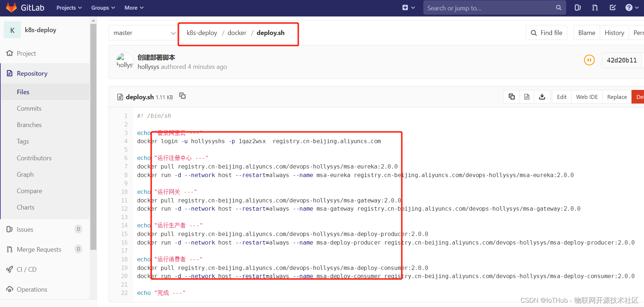This screenshot has width=644, height=307.
Task: Open Branches in Repository submenu
Action: 29,125
